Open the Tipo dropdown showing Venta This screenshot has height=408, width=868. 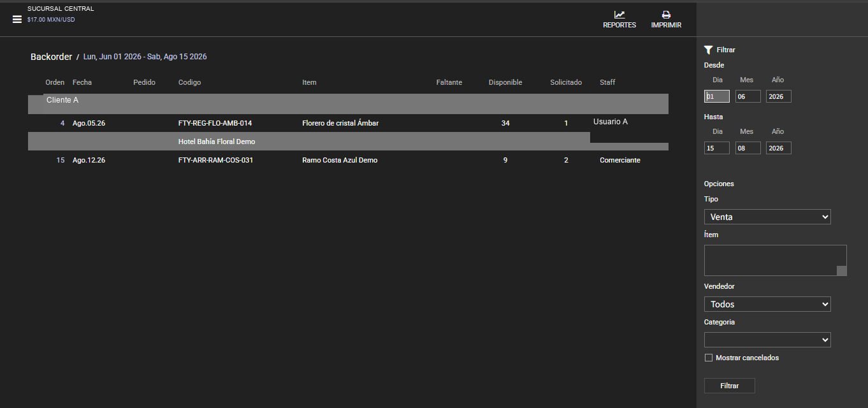pos(767,217)
